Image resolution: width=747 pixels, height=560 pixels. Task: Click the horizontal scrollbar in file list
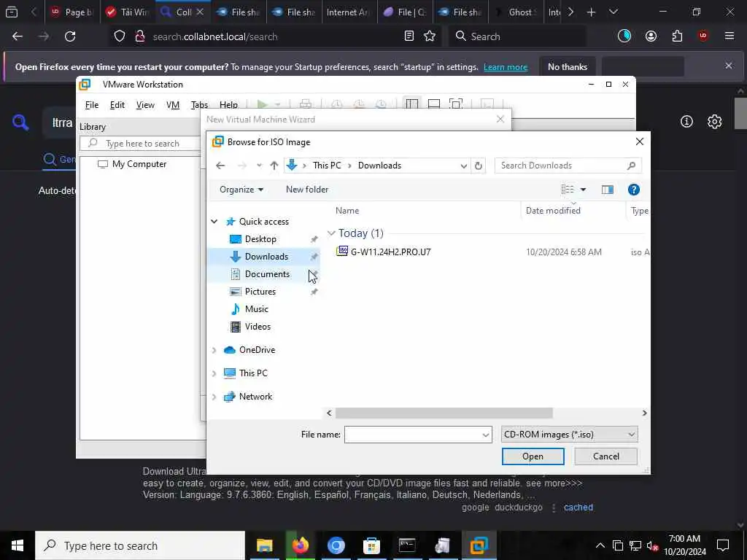tap(444, 413)
